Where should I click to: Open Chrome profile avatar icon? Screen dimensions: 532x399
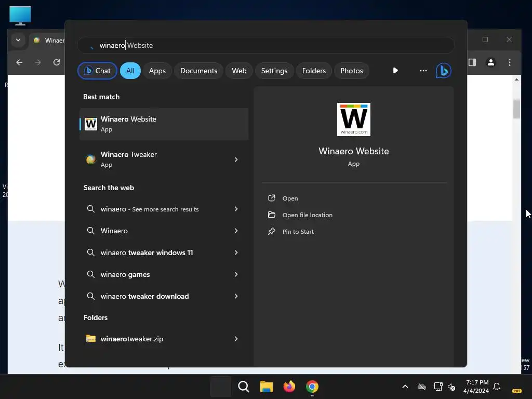490,62
